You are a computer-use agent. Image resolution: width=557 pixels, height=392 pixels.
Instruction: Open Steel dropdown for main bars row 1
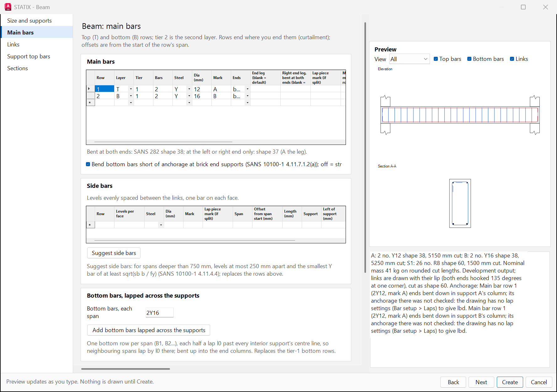[189, 89]
